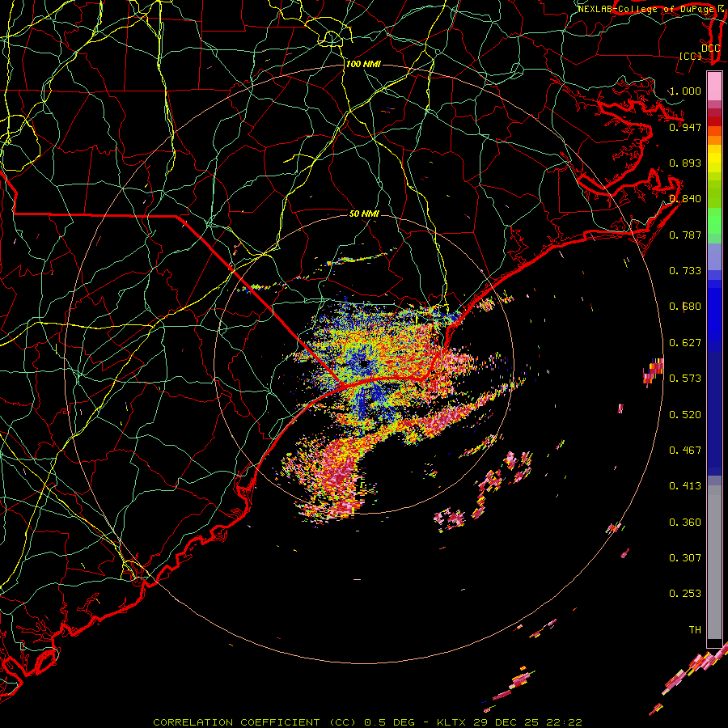Click the 0.733 scale value
Screen dimensions: 728x728
point(685,271)
